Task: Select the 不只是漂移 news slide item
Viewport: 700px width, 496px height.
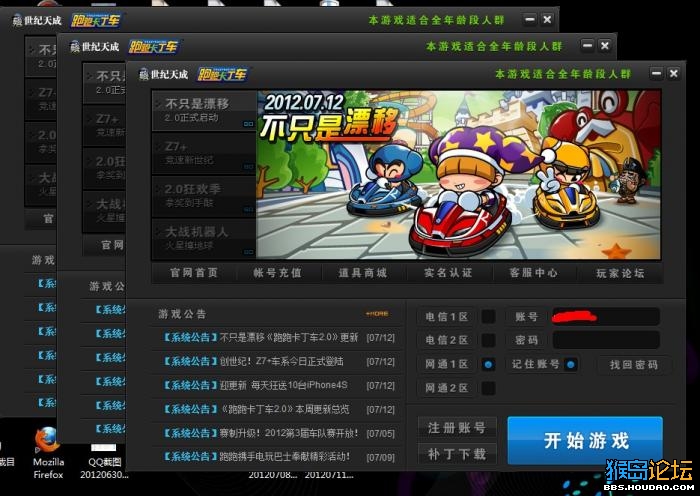Action: click(x=204, y=110)
